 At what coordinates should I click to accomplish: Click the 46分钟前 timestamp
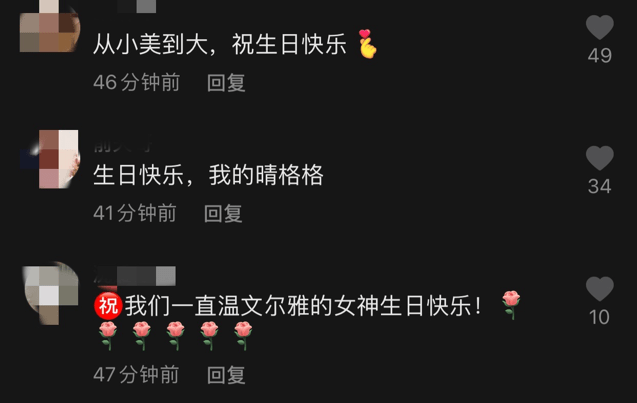[136, 82]
